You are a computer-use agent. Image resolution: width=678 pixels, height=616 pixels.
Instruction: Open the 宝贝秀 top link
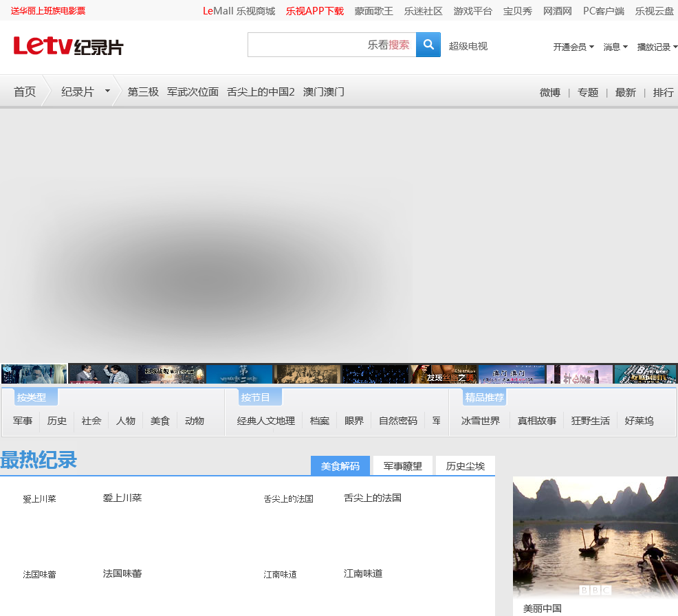(x=518, y=11)
